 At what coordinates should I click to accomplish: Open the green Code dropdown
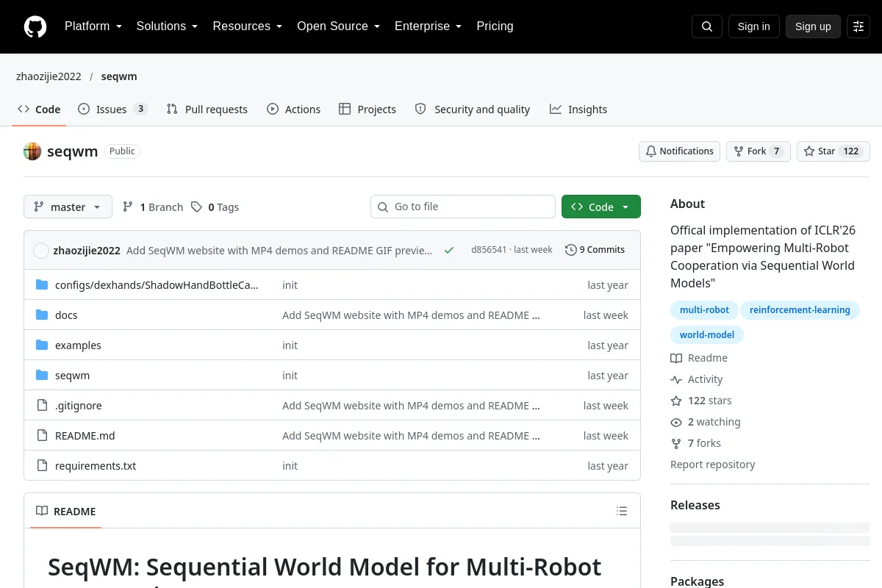coord(601,207)
